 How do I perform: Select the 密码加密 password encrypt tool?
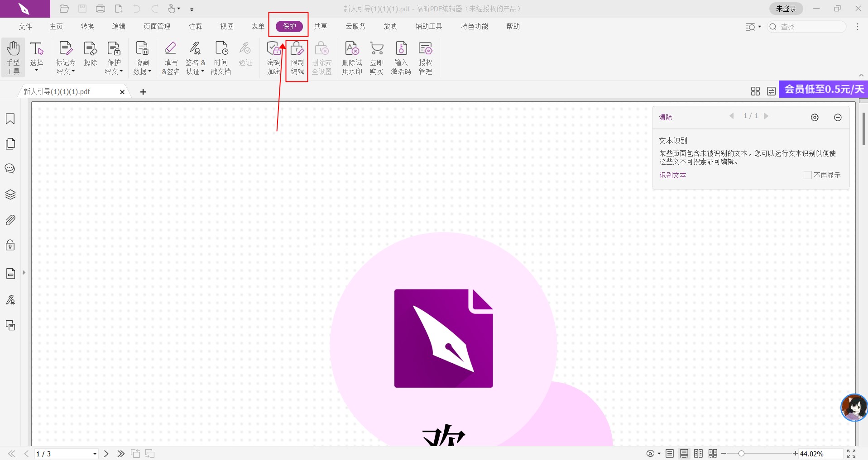coord(273,58)
